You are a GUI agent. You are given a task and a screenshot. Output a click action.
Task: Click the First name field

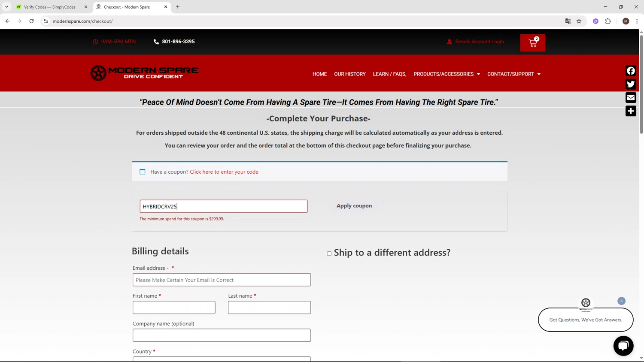point(174,308)
